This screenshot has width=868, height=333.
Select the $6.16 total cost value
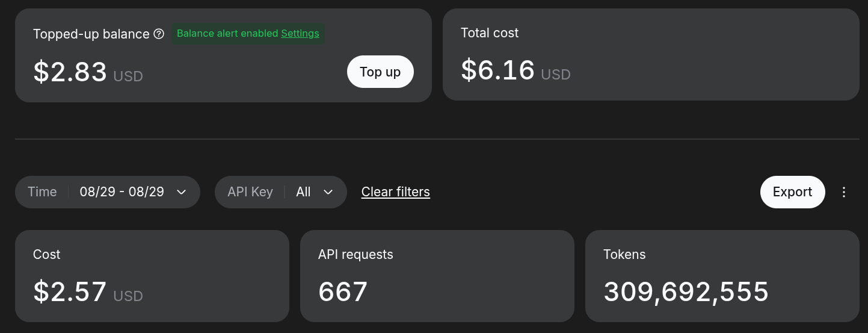tap(497, 69)
